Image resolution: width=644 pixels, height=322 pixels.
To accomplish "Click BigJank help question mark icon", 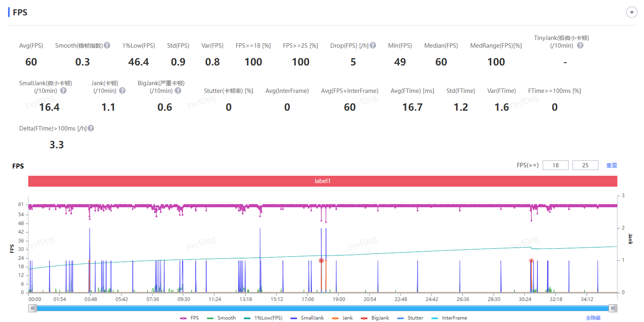I will tap(178, 91).
